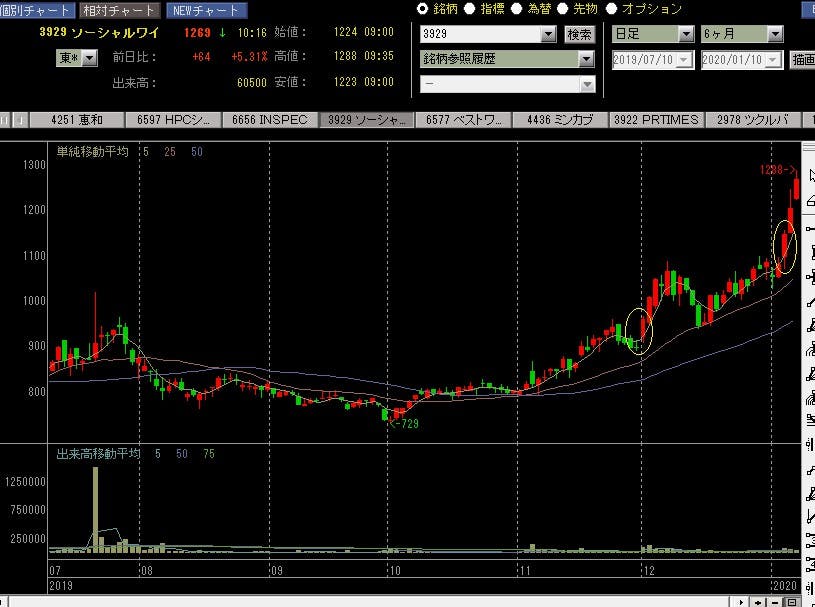This screenshot has height=607, width=815.
Task: Expand the 日足 chart period dropdown
Action: point(685,34)
